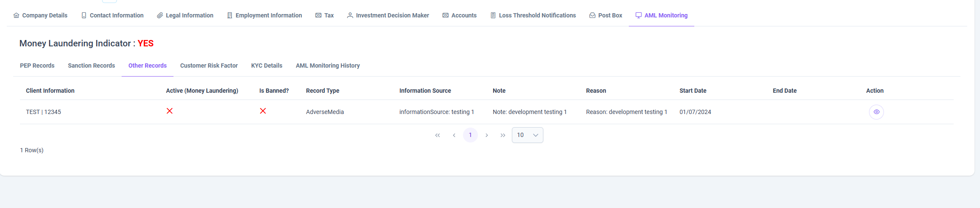Select the Tax tab
Image resolution: width=980 pixels, height=208 pixels.
[x=324, y=15]
